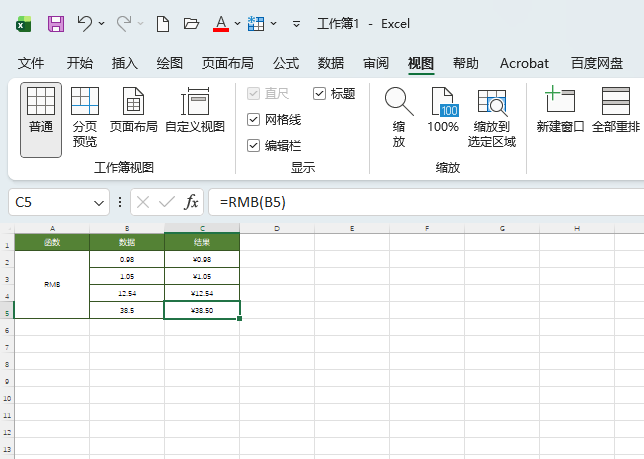Open Insert Function with the fx icon
This screenshot has height=459, width=644.
click(x=191, y=202)
